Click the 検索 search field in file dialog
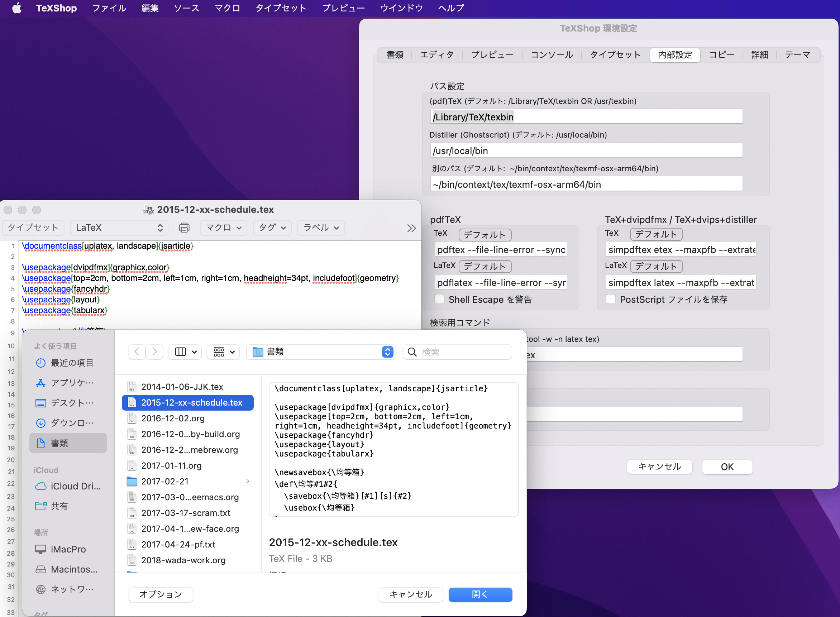Viewport: 840px width, 617px height. (x=457, y=352)
